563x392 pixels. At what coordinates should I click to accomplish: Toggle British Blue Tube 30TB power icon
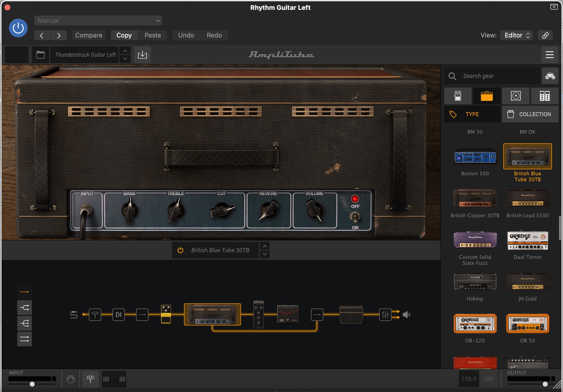[x=180, y=250]
